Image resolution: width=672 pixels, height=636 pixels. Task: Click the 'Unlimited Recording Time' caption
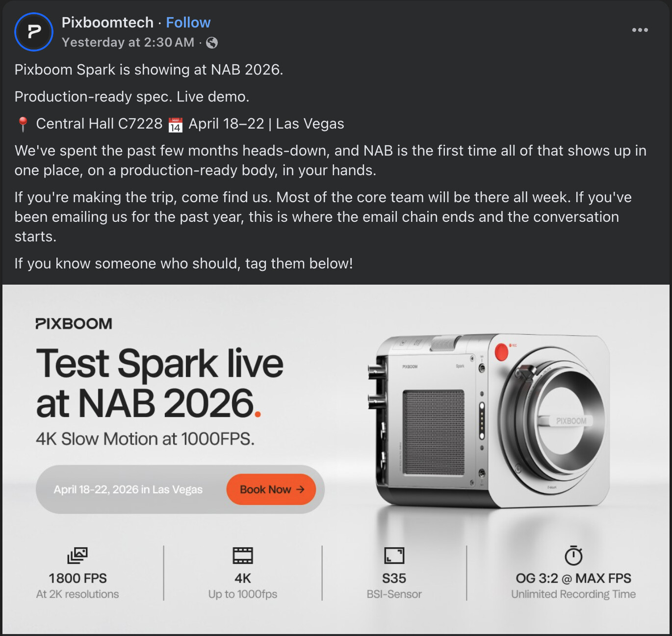coord(573,594)
